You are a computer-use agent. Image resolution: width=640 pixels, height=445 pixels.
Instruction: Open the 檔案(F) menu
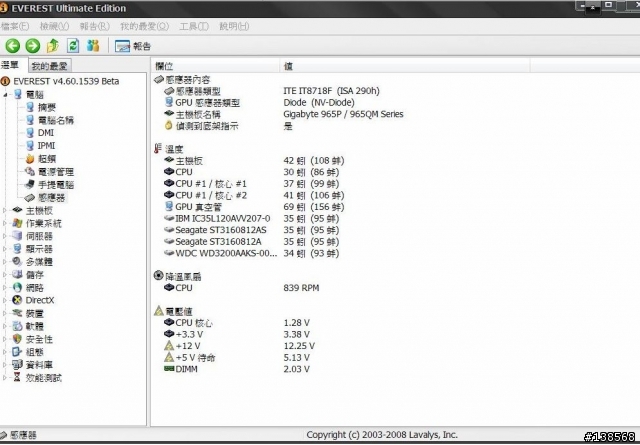coord(15,26)
